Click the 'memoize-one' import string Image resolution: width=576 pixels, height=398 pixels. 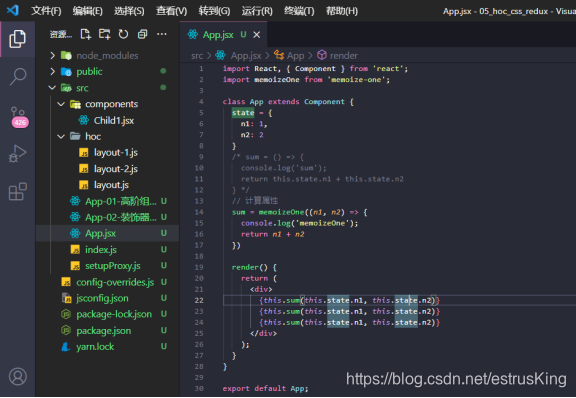[356, 80]
